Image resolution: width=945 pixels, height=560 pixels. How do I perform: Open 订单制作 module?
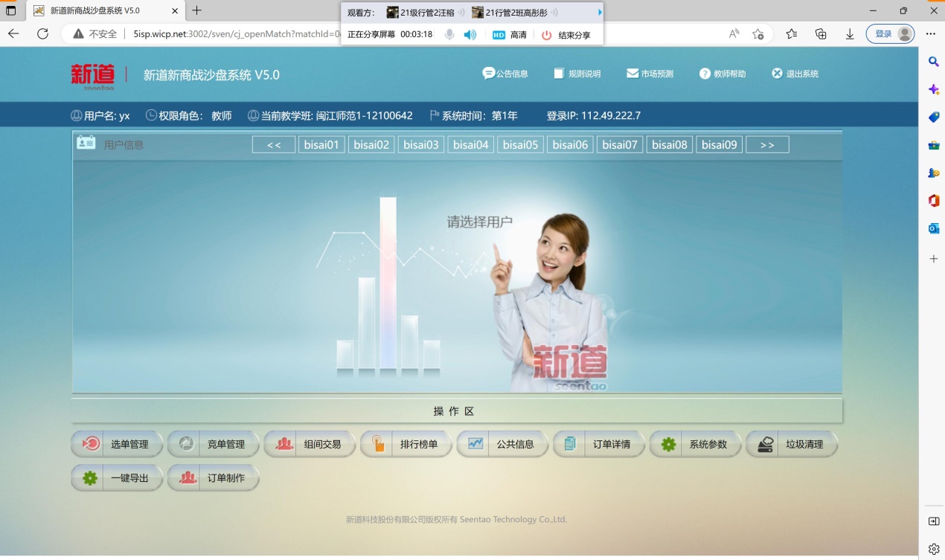click(214, 478)
